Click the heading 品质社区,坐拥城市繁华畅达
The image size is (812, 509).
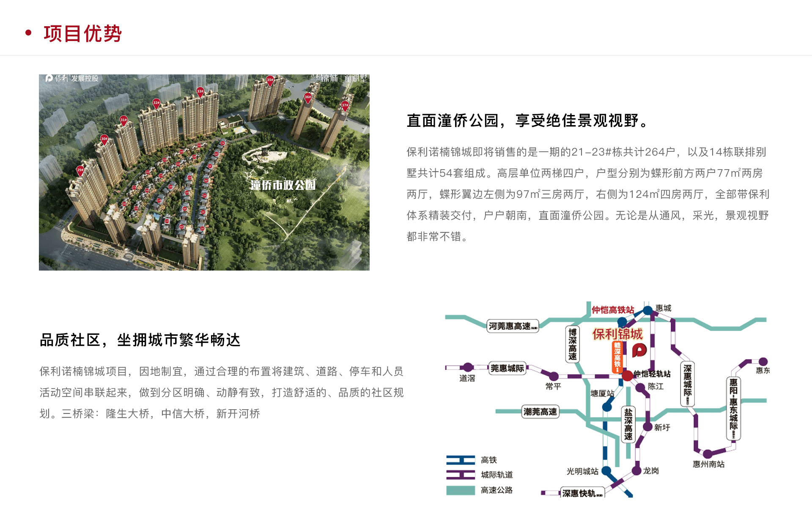point(140,340)
